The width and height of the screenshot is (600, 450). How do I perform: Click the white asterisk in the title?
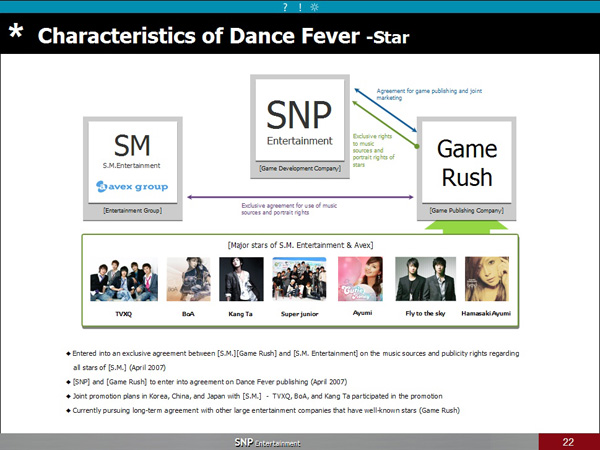(17, 37)
